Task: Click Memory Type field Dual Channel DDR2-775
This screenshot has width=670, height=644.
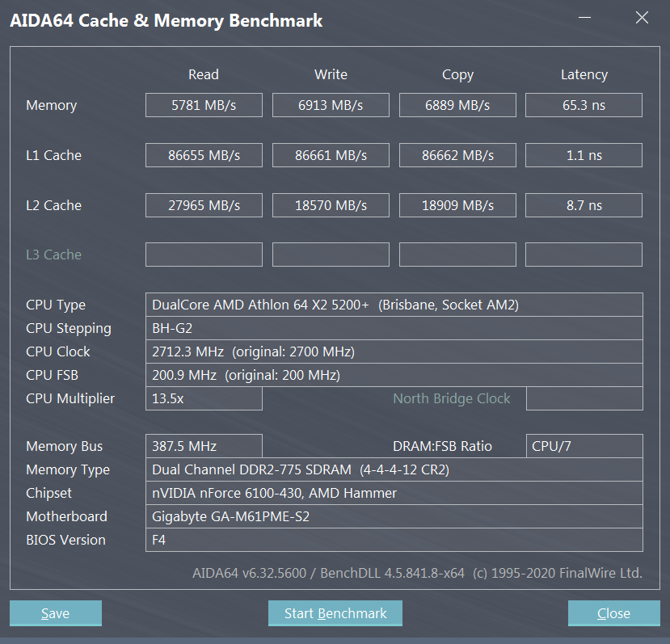Action: [x=394, y=469]
